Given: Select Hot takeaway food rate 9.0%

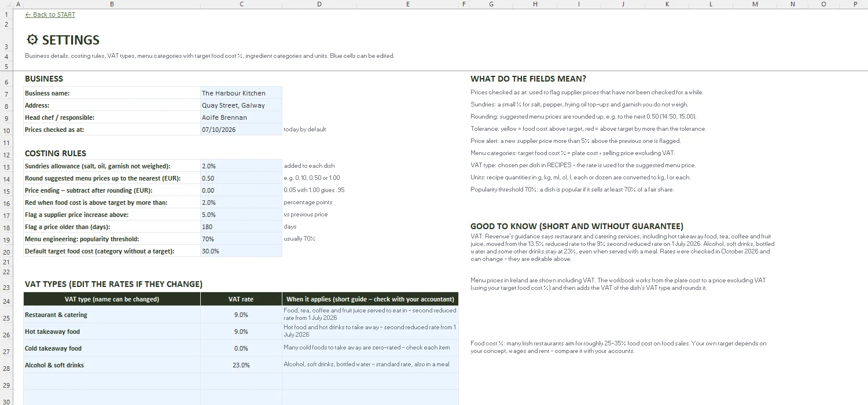Looking at the screenshot, I should click(241, 332).
